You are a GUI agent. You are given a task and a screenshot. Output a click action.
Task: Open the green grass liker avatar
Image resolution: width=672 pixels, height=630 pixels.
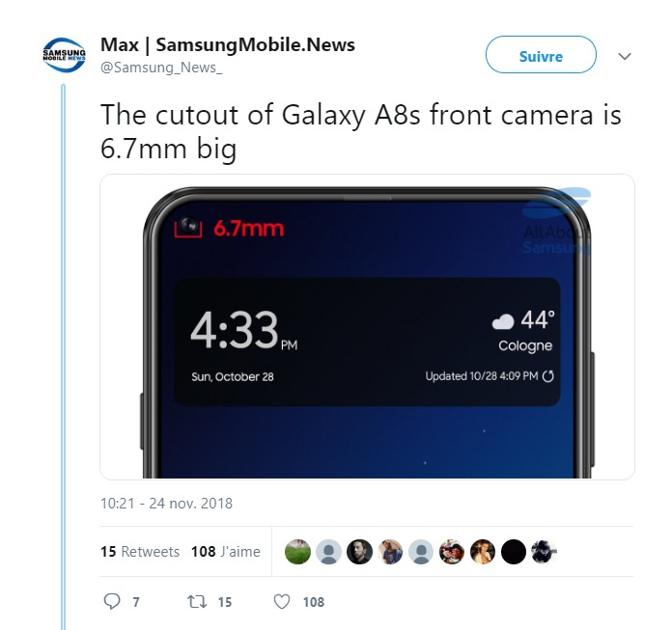297,552
